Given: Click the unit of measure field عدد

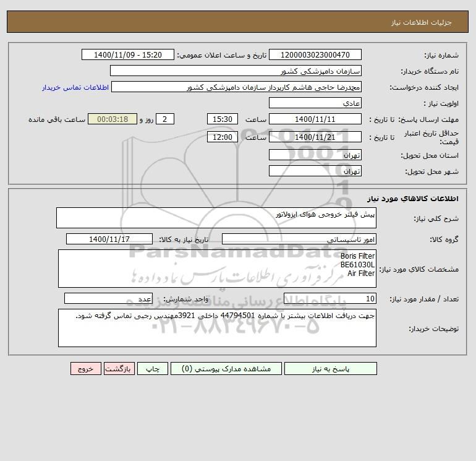Looking at the screenshot, I should 108,298.
